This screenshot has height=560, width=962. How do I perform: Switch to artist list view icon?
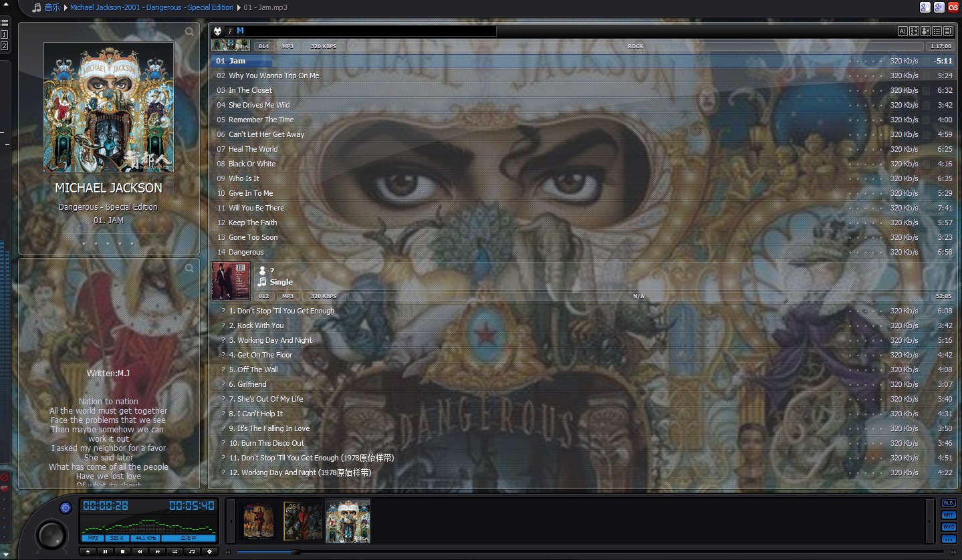pyautogui.click(x=925, y=31)
